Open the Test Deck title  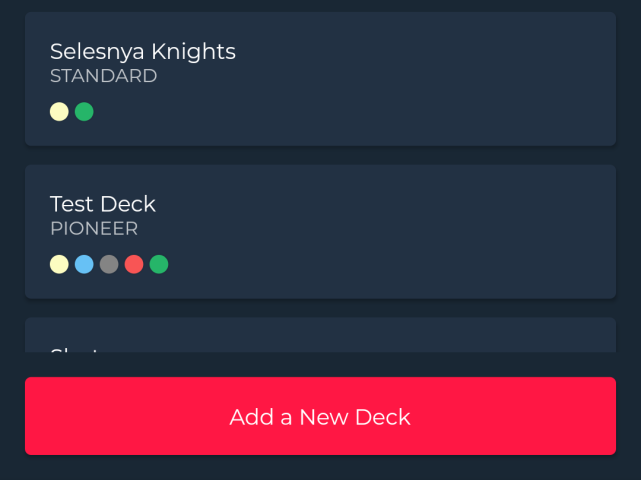(x=103, y=204)
